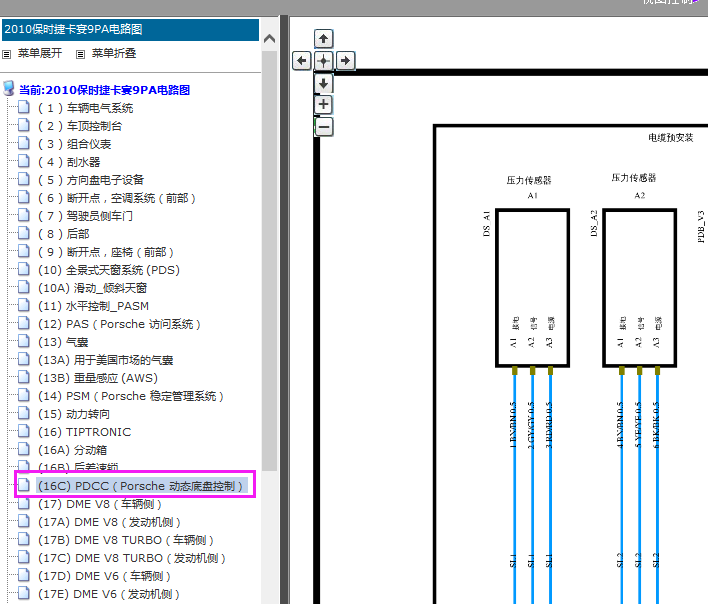Viewport: 708px width, 604px height.
Task: Pan the diagram view upward
Action: [x=323, y=39]
